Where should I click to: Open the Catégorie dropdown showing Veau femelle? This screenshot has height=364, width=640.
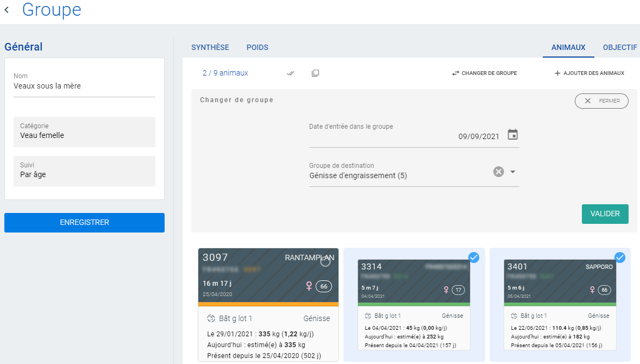(x=85, y=132)
